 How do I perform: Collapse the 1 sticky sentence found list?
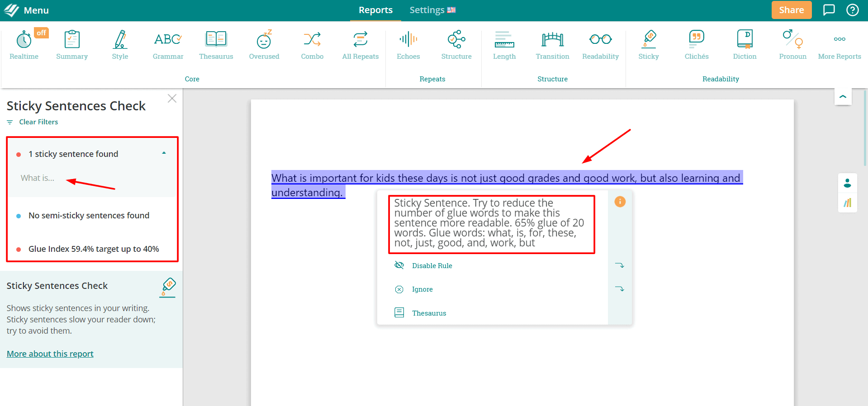click(164, 154)
